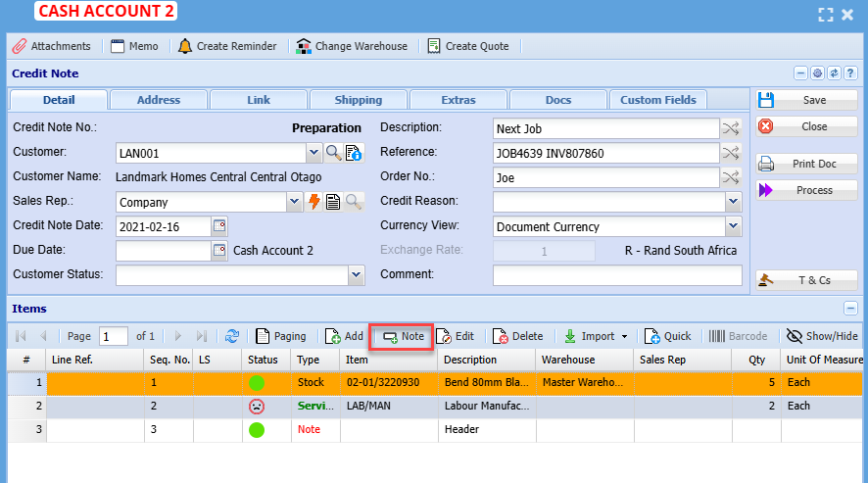
Task: Delete the selected item line
Action: pos(518,336)
